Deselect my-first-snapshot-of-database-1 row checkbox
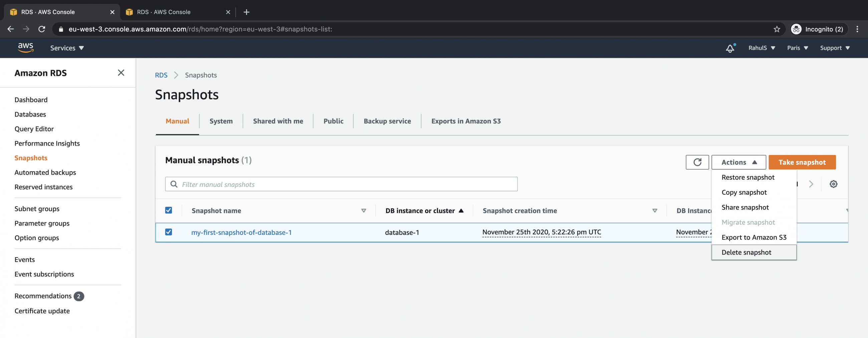868x338 pixels. click(169, 232)
